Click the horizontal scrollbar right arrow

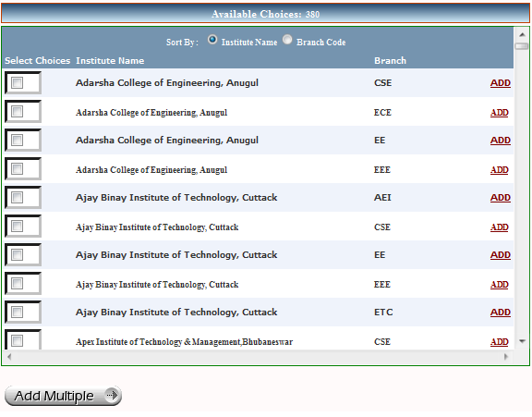506,357
